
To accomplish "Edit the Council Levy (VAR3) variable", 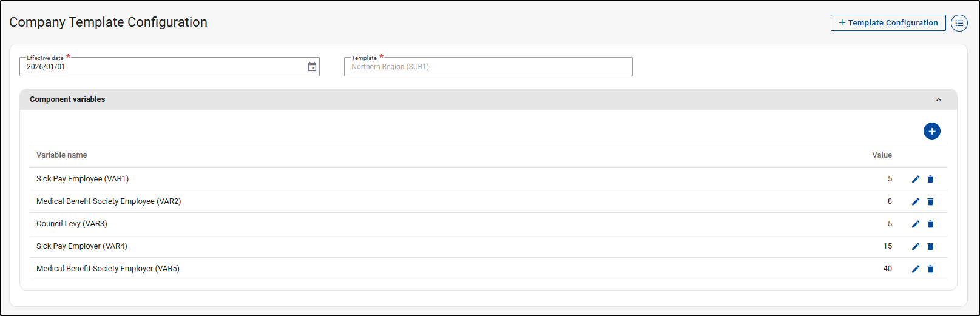I will tap(916, 224).
